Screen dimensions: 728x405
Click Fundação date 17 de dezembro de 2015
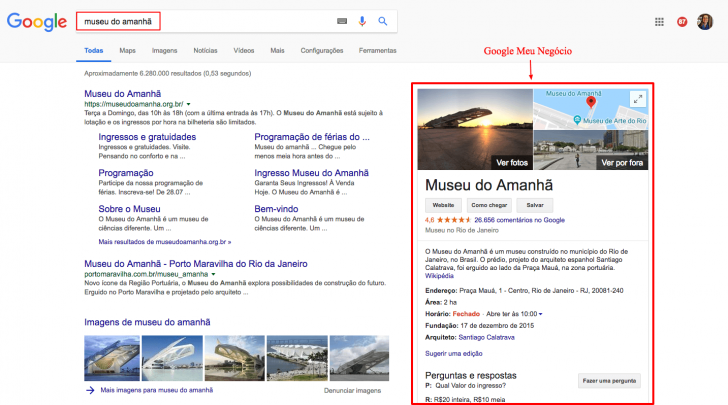point(497,326)
